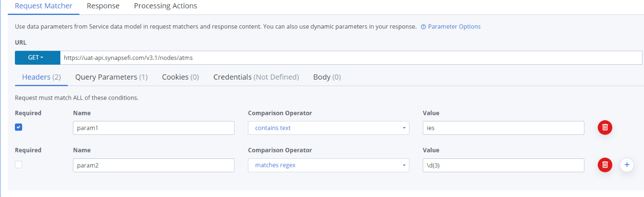The height and width of the screenshot is (197, 644).
Task: Show the Query Parameters (1) tab
Action: [111, 77]
